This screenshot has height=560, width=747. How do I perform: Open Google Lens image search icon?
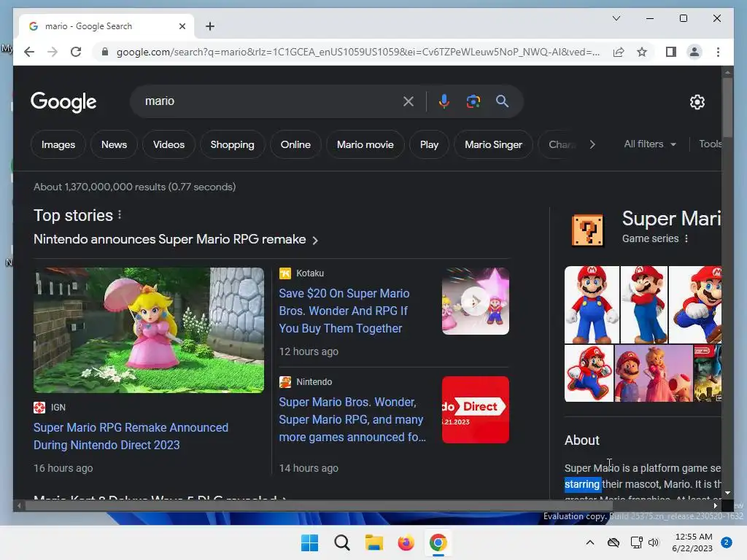(473, 101)
